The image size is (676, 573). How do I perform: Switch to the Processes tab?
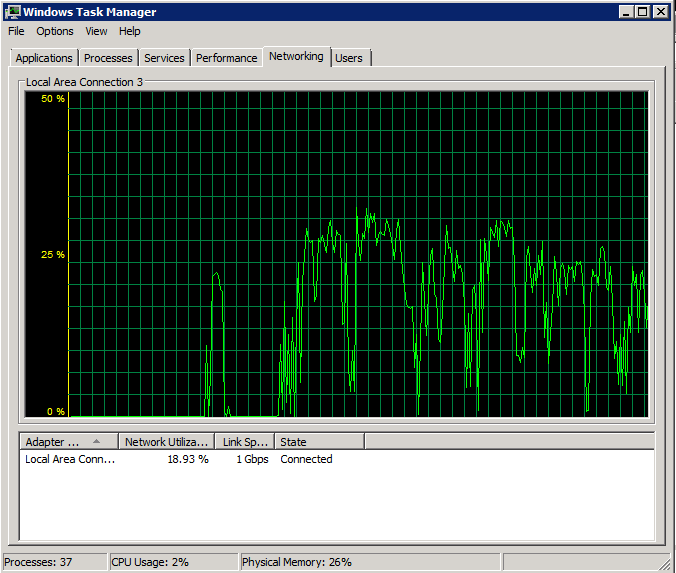pos(108,58)
